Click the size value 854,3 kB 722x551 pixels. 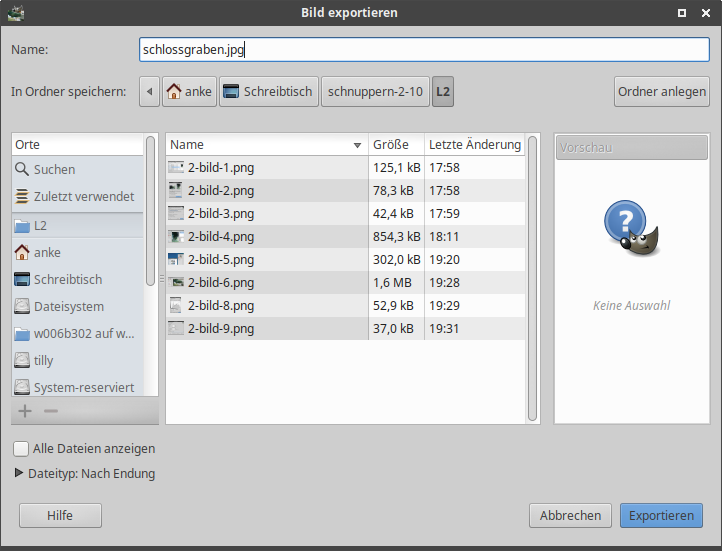[x=396, y=237]
